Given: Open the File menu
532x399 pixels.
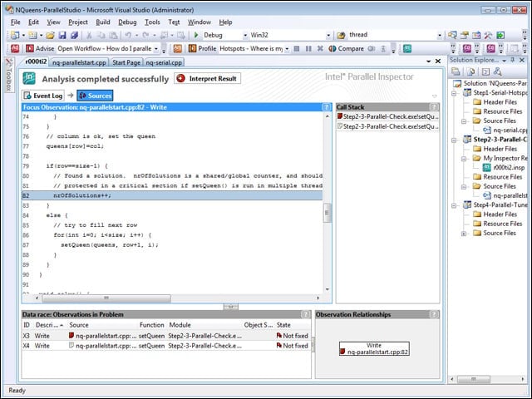Looking at the screenshot, I should (15, 22).
